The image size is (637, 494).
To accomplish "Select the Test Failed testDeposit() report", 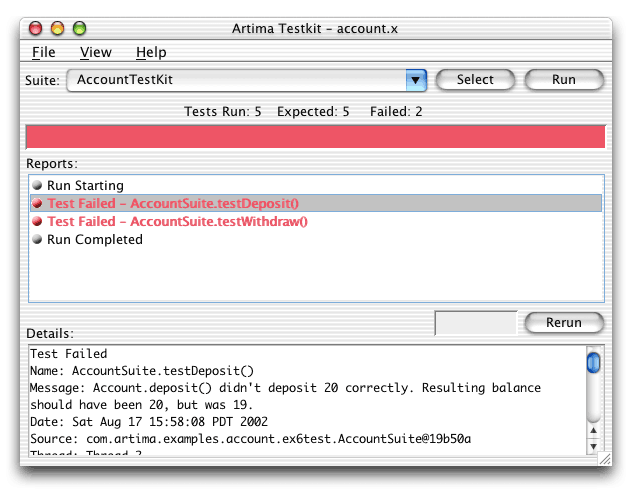I will (x=316, y=203).
